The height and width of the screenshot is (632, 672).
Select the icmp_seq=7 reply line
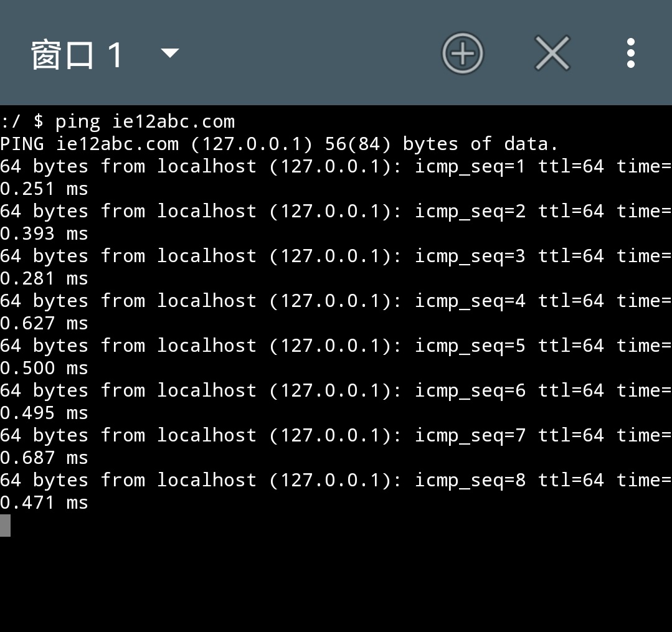(x=336, y=446)
